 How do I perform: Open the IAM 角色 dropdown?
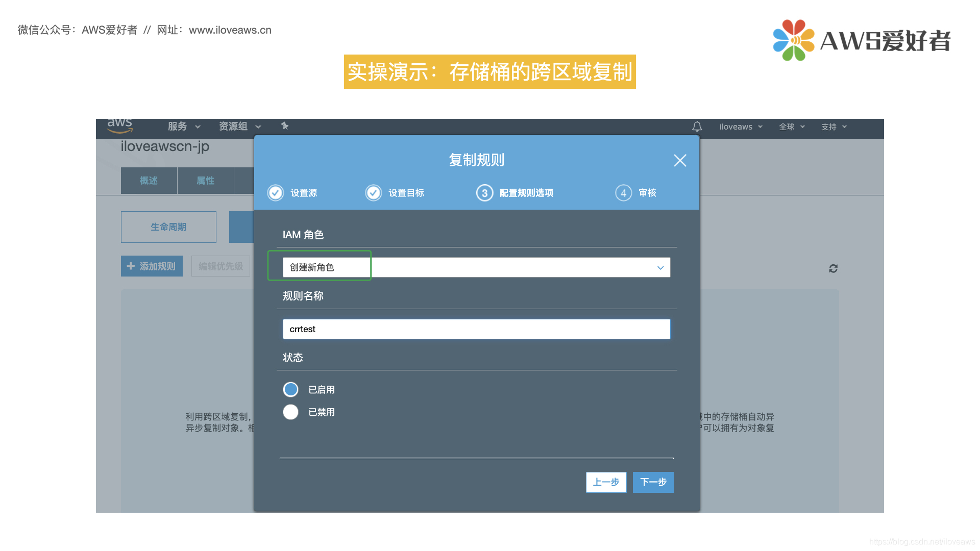point(476,267)
